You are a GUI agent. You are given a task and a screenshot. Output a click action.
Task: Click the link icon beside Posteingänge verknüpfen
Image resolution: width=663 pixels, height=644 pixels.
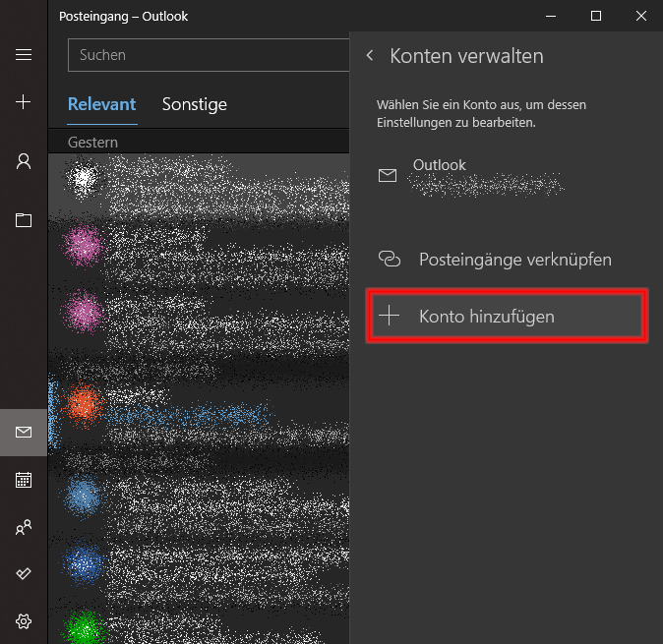coord(389,259)
